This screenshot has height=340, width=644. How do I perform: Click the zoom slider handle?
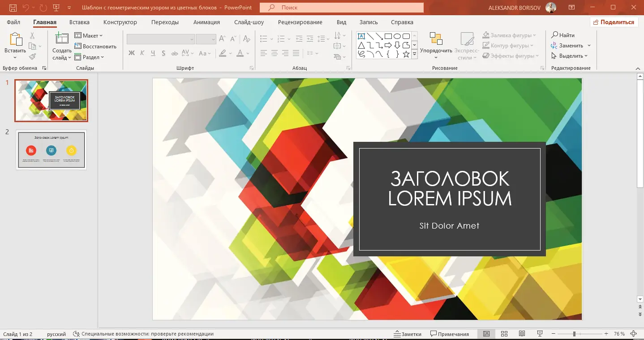click(574, 334)
